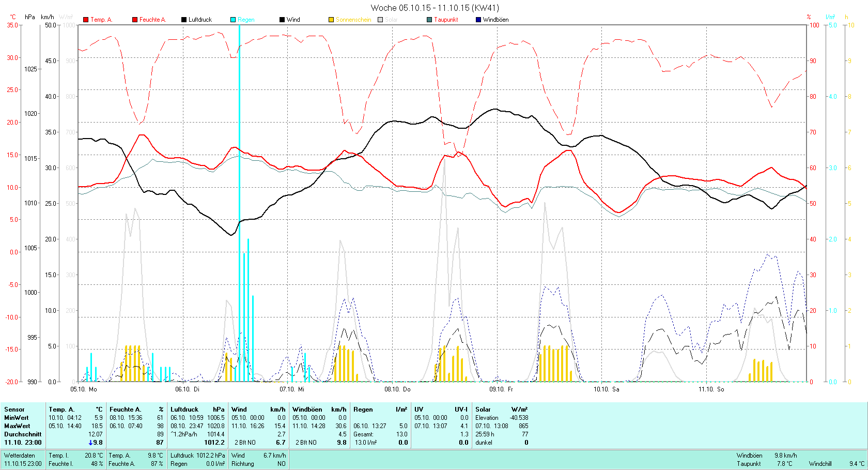Click the '05.10. Mo' date axis label
The height and width of the screenshot is (470, 868).
click(x=84, y=389)
